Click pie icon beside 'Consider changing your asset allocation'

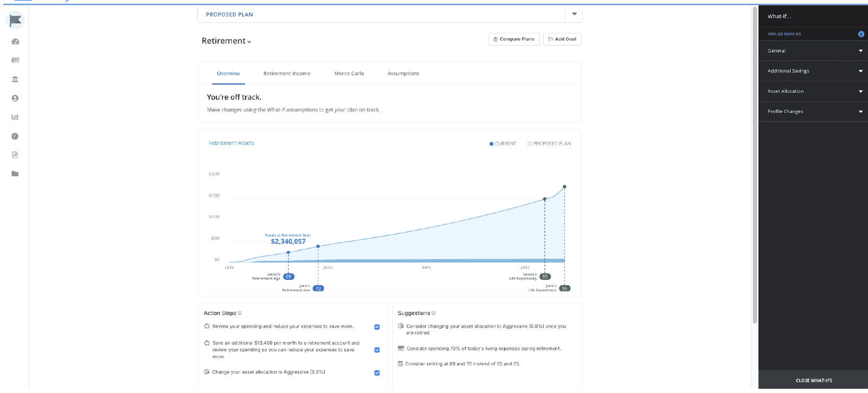401,326
